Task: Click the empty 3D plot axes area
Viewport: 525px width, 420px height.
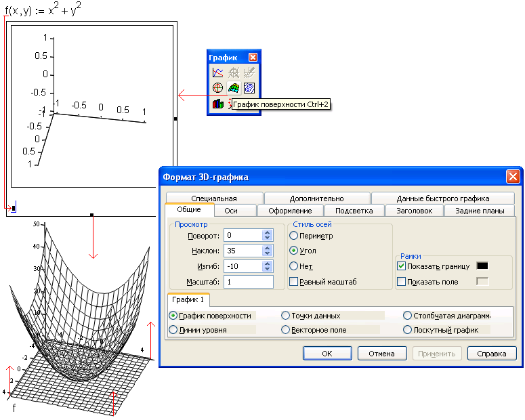Action: point(92,106)
